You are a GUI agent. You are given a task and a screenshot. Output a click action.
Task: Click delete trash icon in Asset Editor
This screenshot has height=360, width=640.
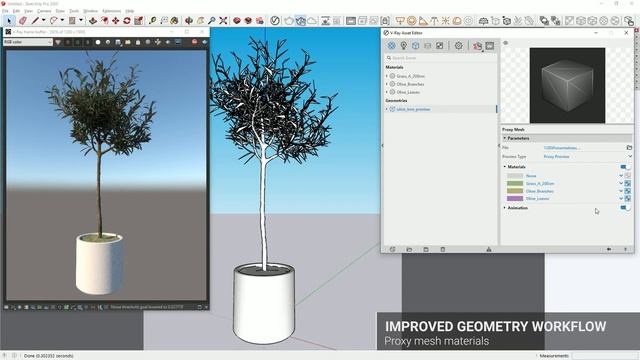point(443,249)
